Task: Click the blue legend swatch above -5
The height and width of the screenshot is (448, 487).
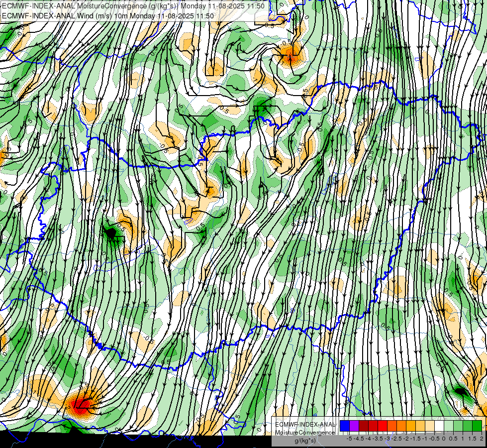Action: [345, 426]
